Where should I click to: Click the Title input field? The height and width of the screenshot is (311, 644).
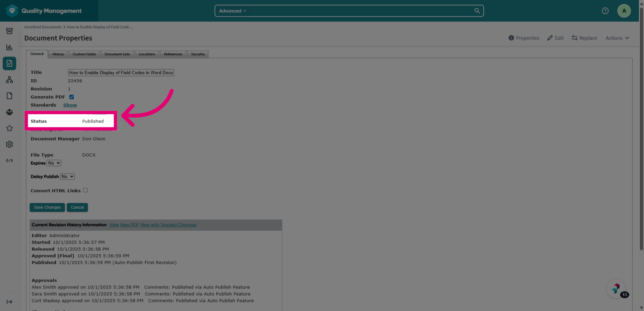click(x=121, y=72)
